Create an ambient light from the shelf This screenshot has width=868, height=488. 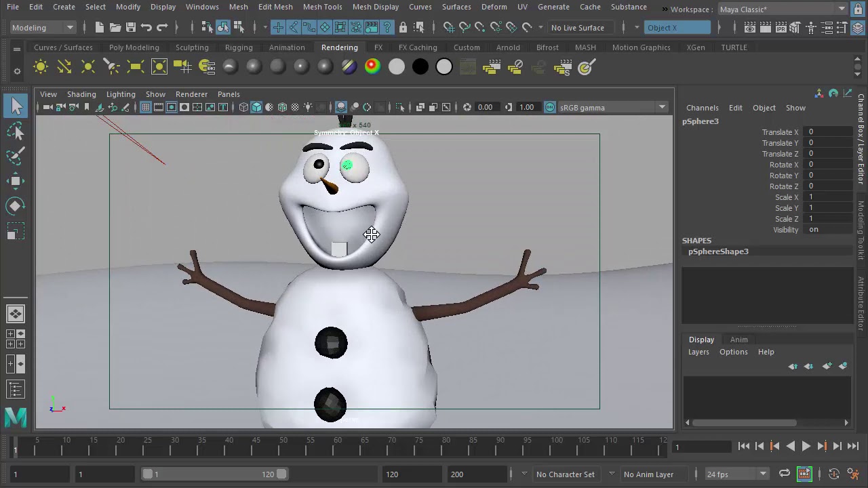click(41, 66)
